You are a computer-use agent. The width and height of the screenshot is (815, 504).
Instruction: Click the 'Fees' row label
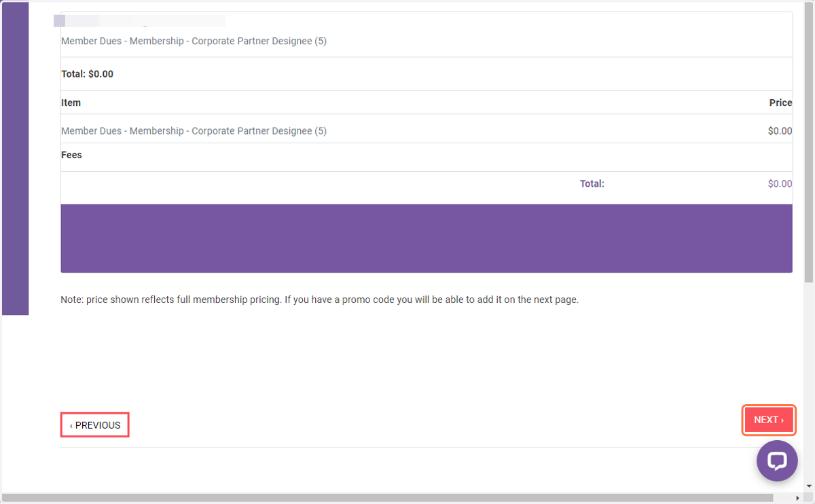point(71,155)
